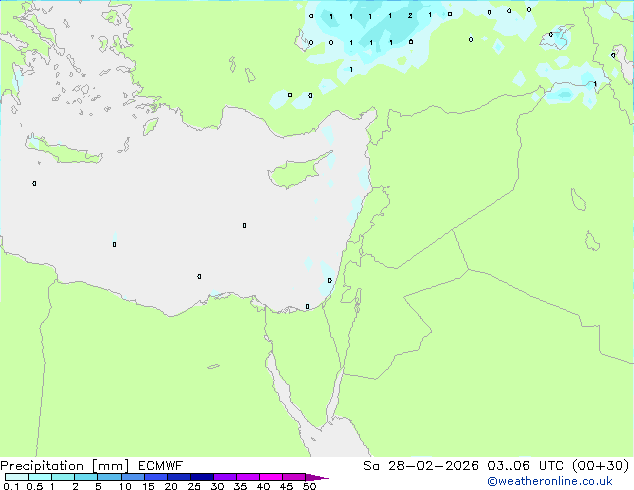Click the ECMWF model label
This screenshot has width=634, height=490.
(x=161, y=466)
